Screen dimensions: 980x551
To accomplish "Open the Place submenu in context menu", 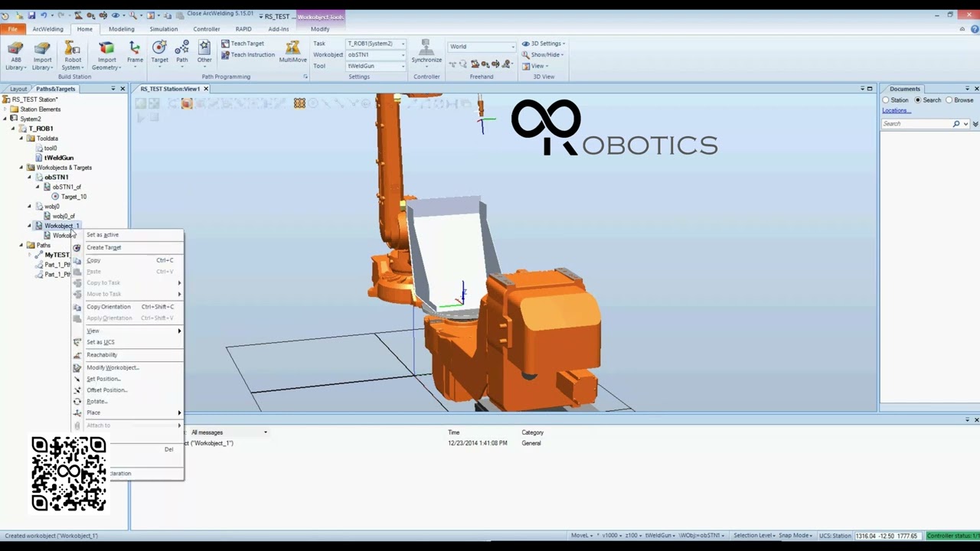I will [x=127, y=412].
